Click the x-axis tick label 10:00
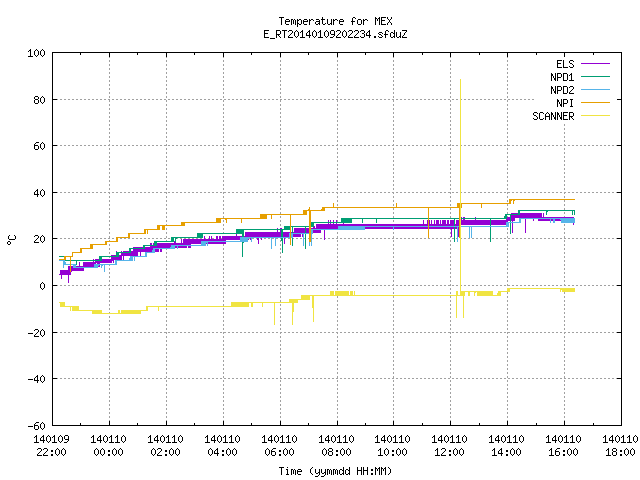640x480 pixels. 393,452
